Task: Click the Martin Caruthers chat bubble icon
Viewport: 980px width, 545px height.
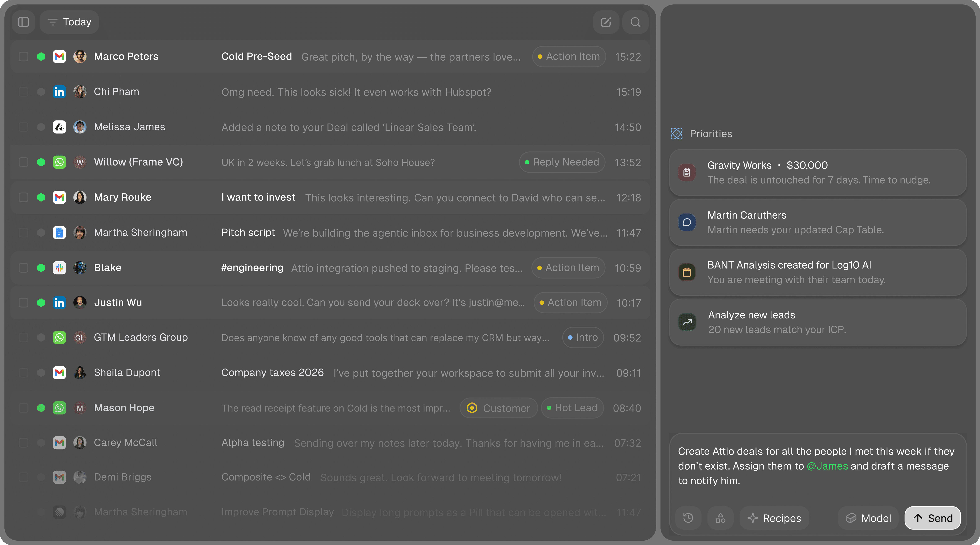Action: click(x=687, y=222)
